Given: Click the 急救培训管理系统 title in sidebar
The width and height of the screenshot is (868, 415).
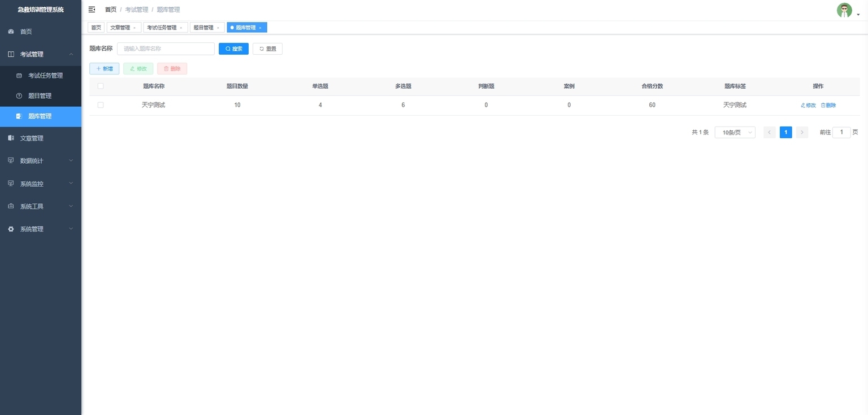Looking at the screenshot, I should (41, 10).
